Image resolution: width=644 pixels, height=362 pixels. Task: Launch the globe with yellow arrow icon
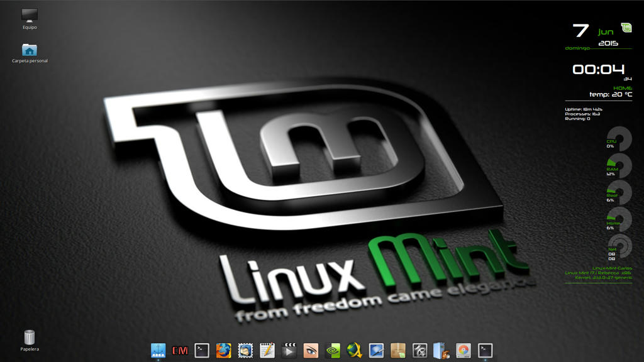(x=355, y=351)
